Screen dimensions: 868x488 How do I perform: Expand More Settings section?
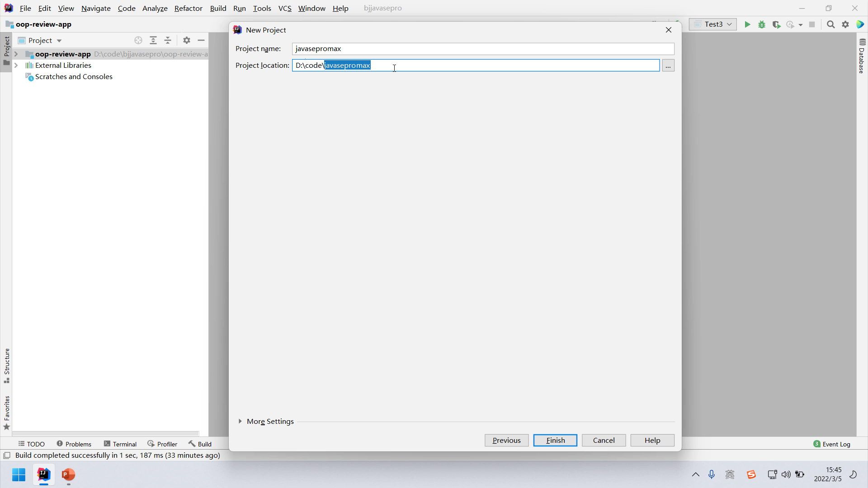240,421
